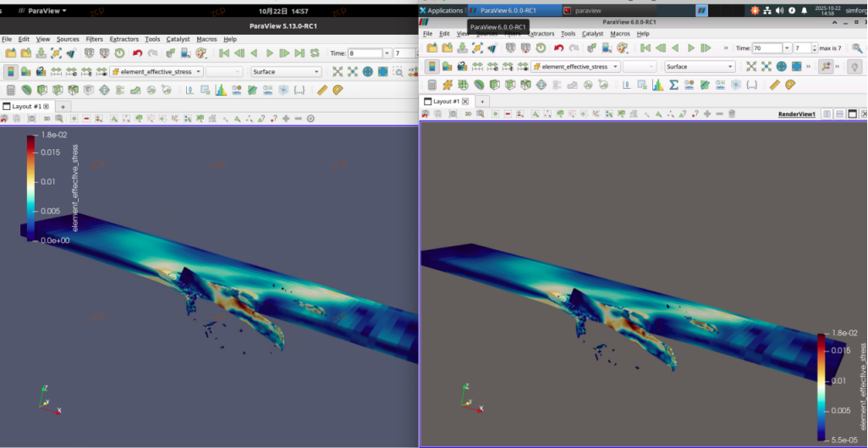The image size is (868, 448).
Task: Toggle the 3D interaction mode in ParaView 5.13 view toolbar
Action: click(47, 118)
